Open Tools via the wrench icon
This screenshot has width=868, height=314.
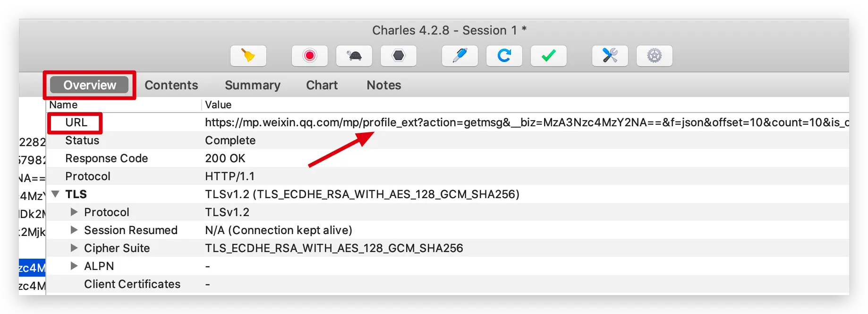610,56
